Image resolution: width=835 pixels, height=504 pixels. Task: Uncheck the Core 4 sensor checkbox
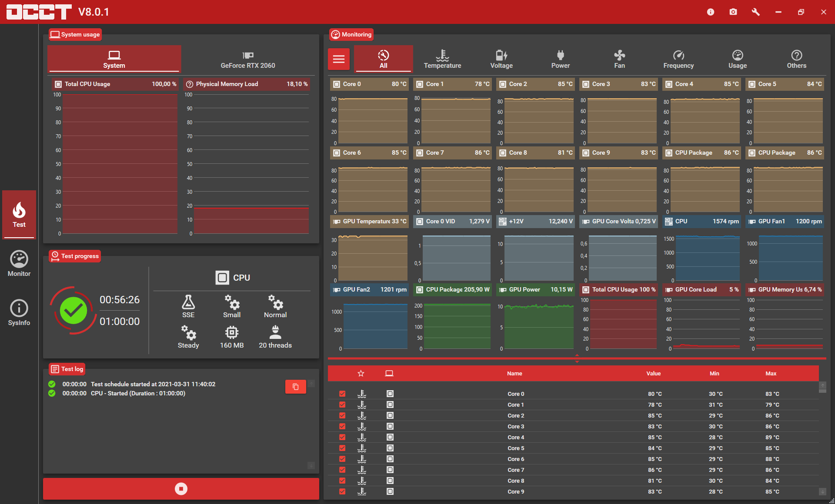tap(342, 437)
